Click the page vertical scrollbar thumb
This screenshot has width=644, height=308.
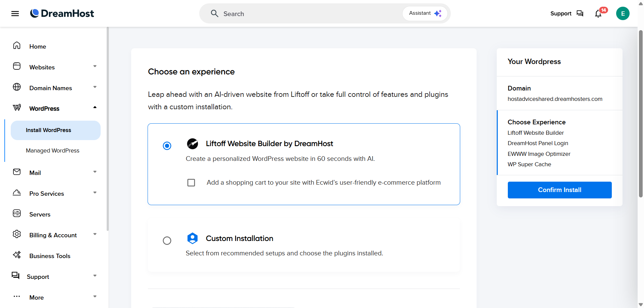click(641, 114)
